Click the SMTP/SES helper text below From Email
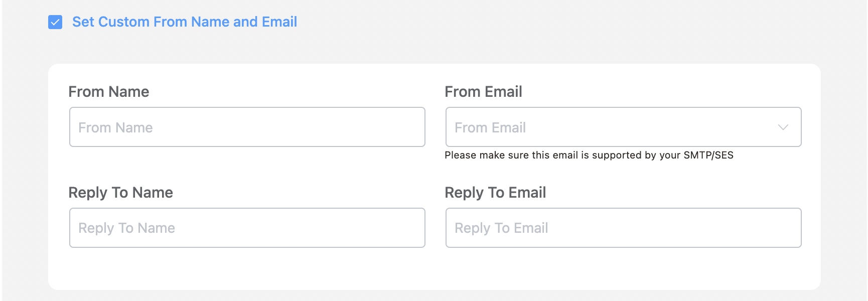The width and height of the screenshot is (868, 301). click(588, 156)
